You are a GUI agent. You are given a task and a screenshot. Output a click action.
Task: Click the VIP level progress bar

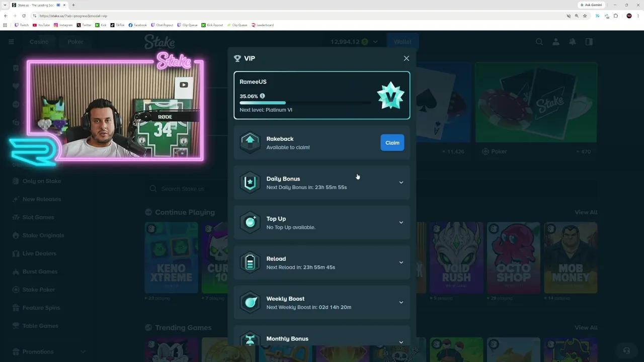pyautogui.click(x=305, y=103)
